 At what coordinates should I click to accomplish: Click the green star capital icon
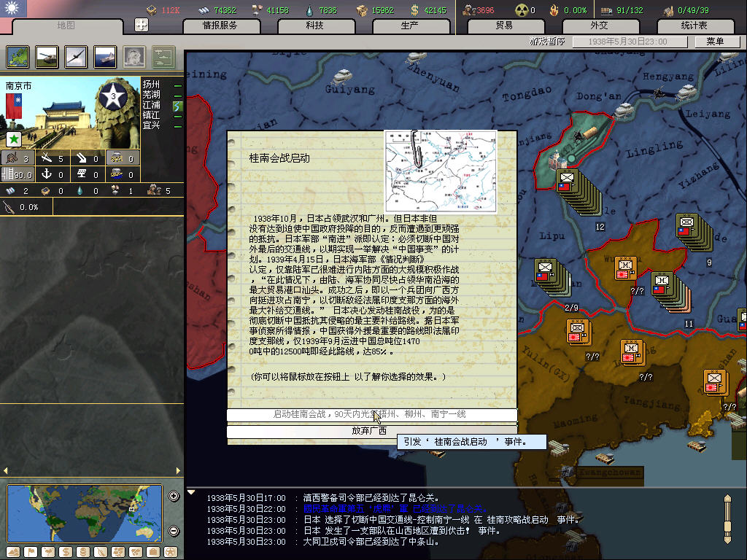tap(14, 139)
